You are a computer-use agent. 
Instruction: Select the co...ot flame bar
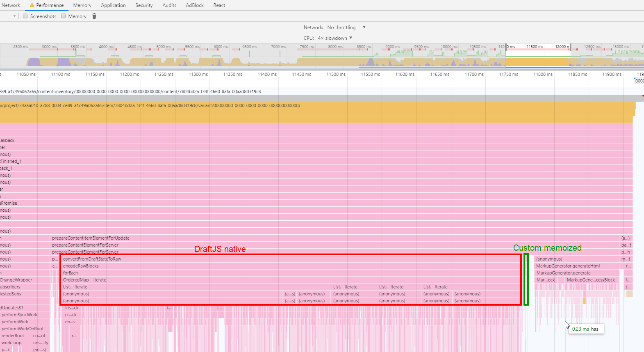tap(41, 336)
